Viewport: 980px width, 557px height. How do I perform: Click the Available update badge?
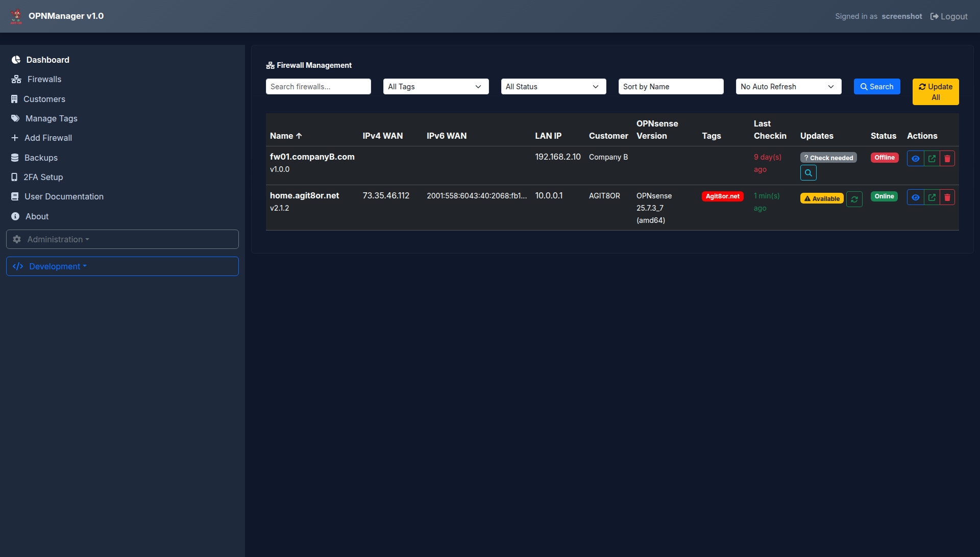click(x=822, y=198)
